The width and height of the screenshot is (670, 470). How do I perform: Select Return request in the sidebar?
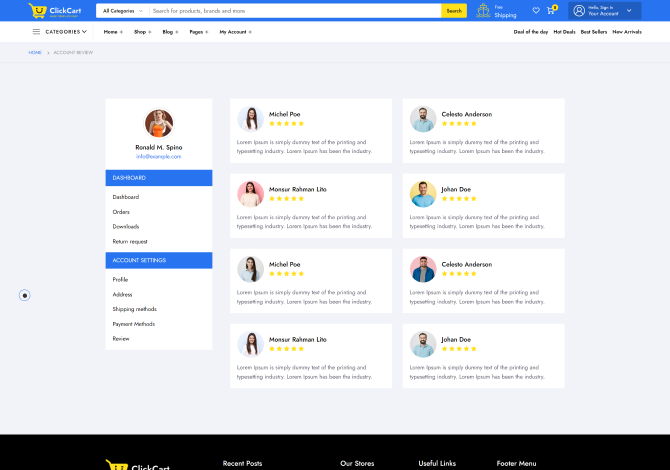tap(130, 241)
